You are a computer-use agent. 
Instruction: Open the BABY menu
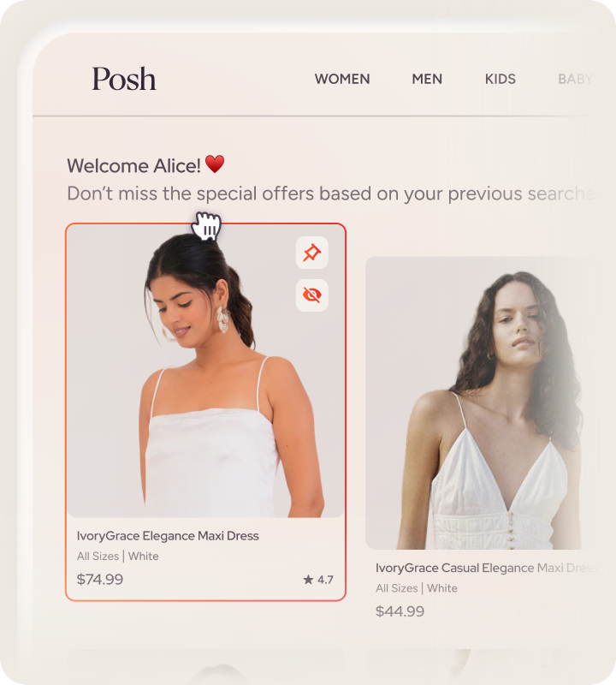click(576, 79)
